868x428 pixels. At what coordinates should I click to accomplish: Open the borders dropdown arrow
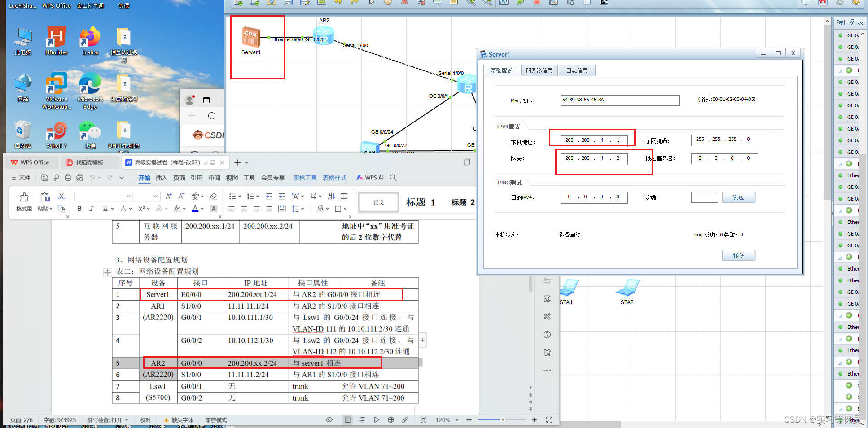(x=346, y=209)
